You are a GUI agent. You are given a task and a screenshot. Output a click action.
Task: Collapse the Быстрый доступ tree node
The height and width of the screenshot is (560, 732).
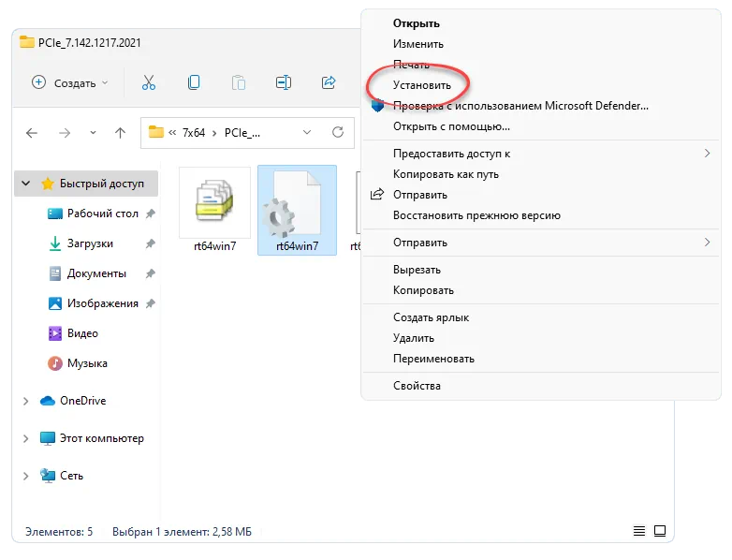tap(26, 184)
